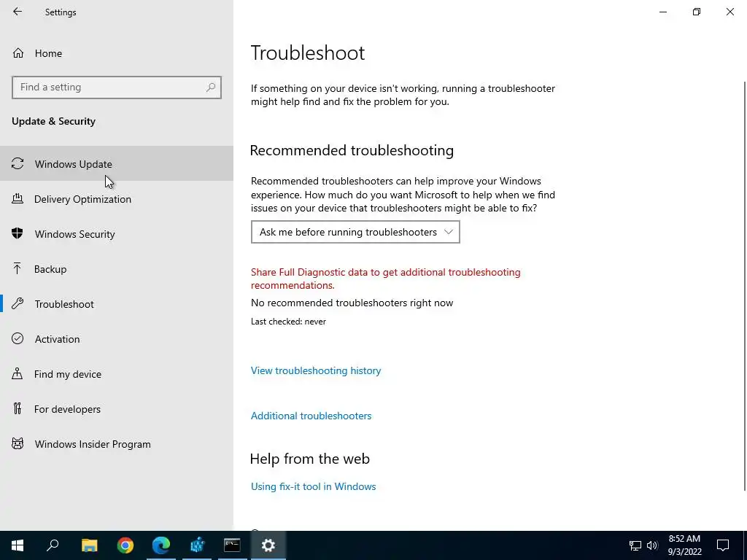The height and width of the screenshot is (560, 747).
Task: Open Additional troubleshooters
Action: click(x=311, y=416)
